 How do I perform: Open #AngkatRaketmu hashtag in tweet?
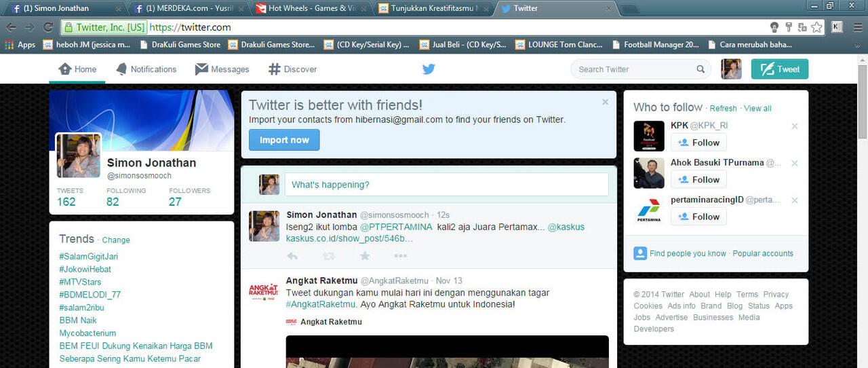pyautogui.click(x=321, y=304)
